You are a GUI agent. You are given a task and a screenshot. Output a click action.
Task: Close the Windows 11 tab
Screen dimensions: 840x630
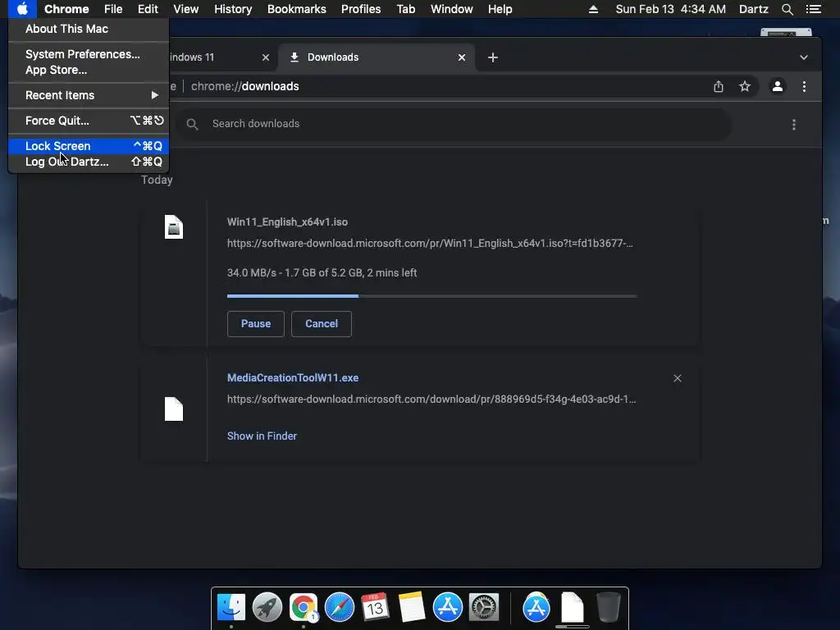tap(266, 57)
